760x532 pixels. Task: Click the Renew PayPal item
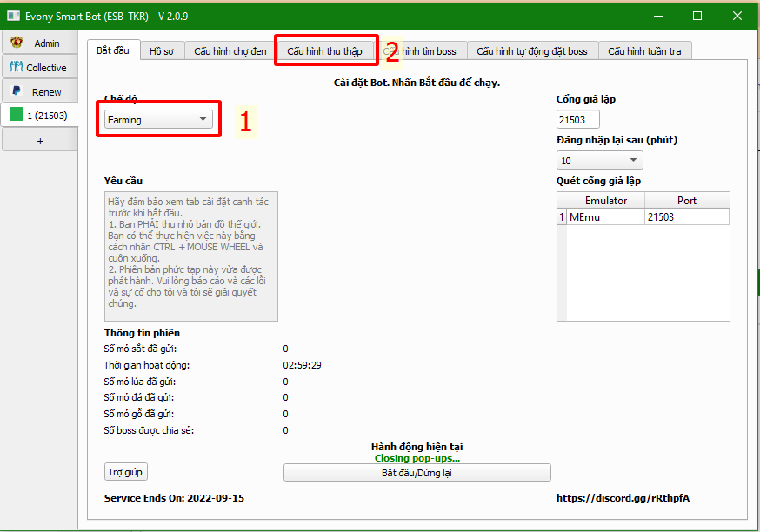click(x=39, y=92)
